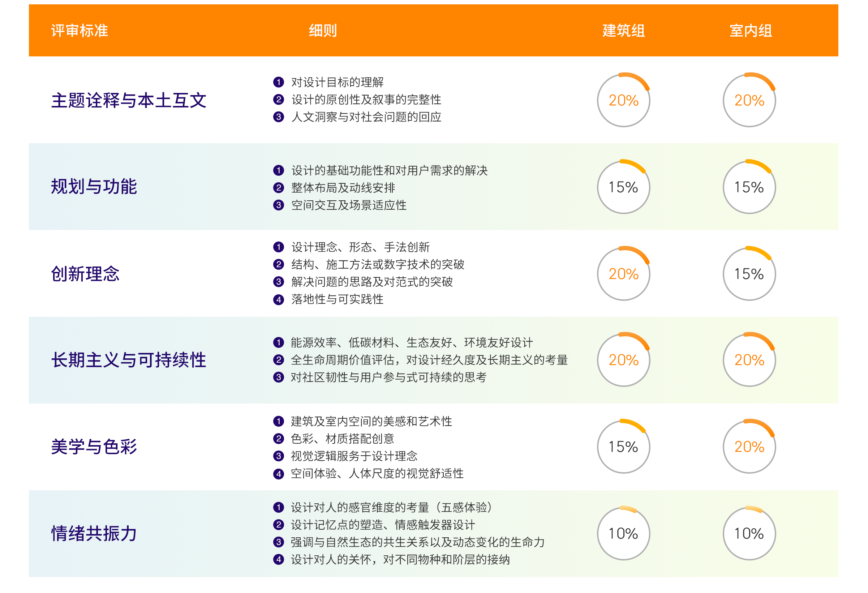The image size is (868, 593).
Task: Click the 室内组 15% circle for 创新理念
Action: [749, 274]
